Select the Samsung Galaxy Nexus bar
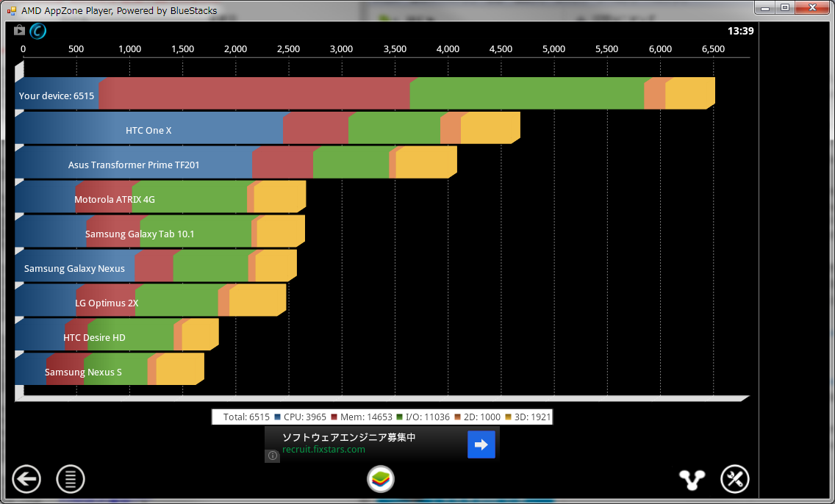Screen dimensions: 835x504 tap(156, 266)
